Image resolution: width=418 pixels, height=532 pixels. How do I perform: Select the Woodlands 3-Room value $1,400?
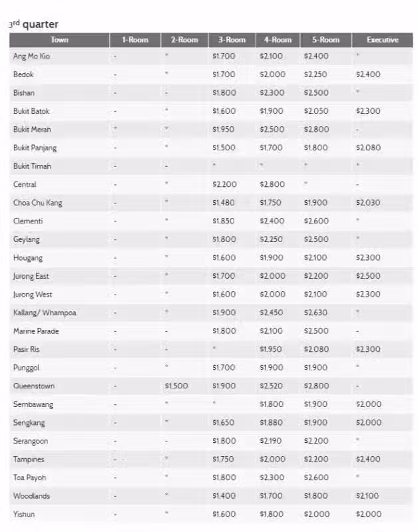(224, 496)
